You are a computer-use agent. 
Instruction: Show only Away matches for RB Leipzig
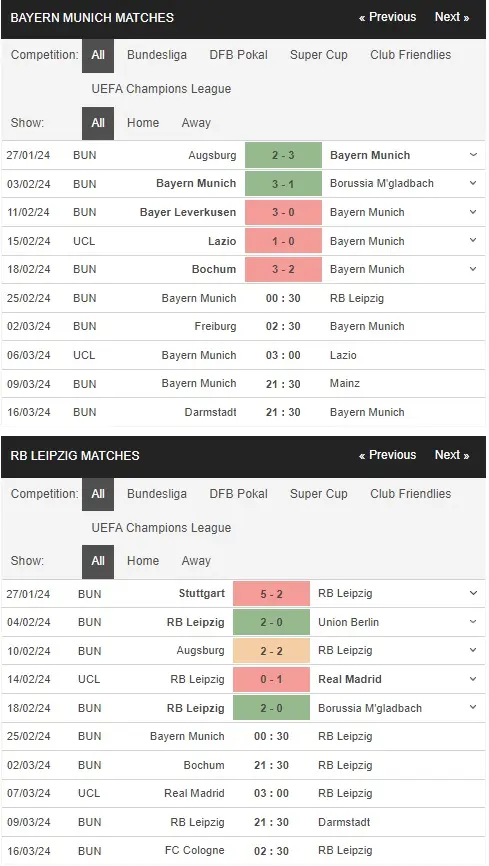[196, 561]
